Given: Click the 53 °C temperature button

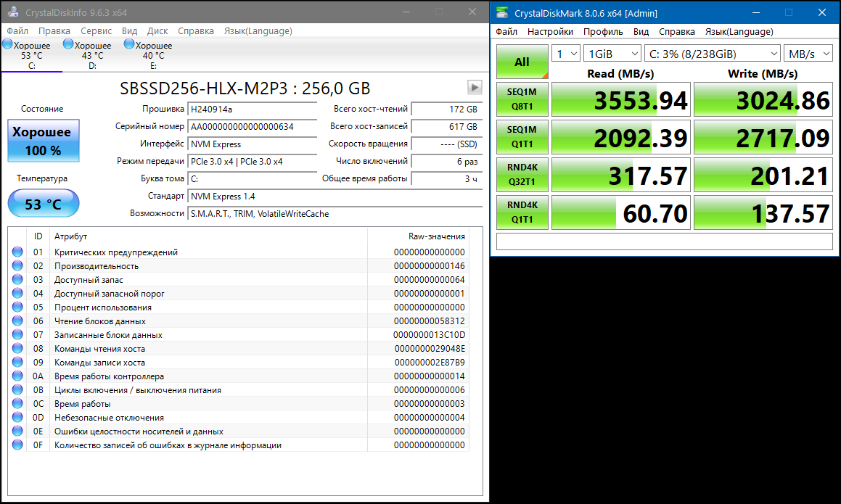Looking at the screenshot, I should 44,204.
